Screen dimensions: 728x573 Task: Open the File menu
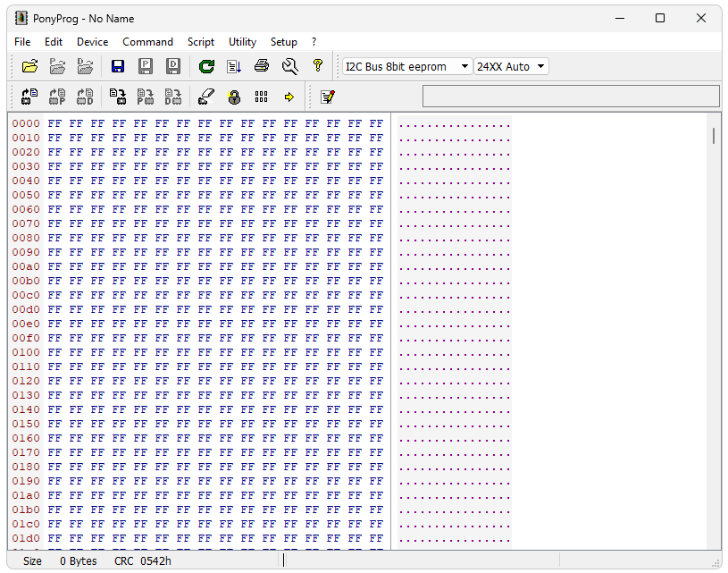click(x=22, y=42)
